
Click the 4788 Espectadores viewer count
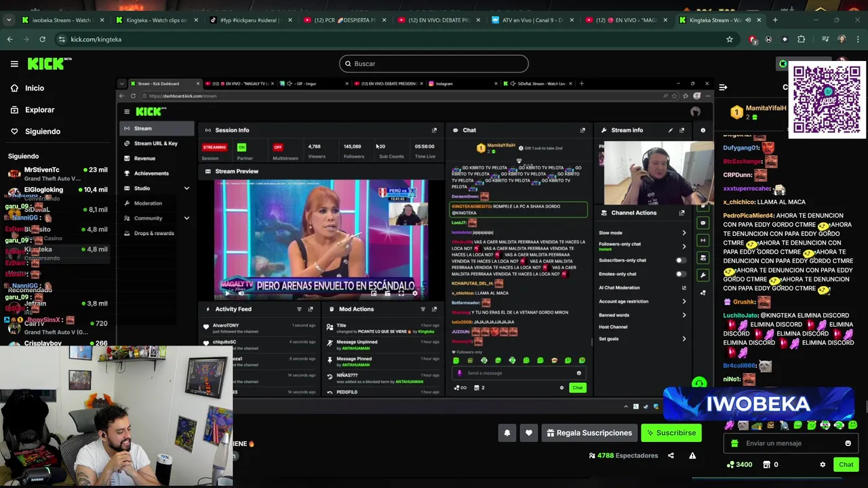[623, 455]
